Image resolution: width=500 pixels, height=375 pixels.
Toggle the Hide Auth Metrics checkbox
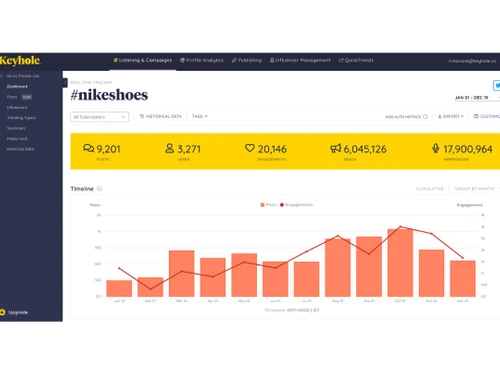(x=425, y=117)
